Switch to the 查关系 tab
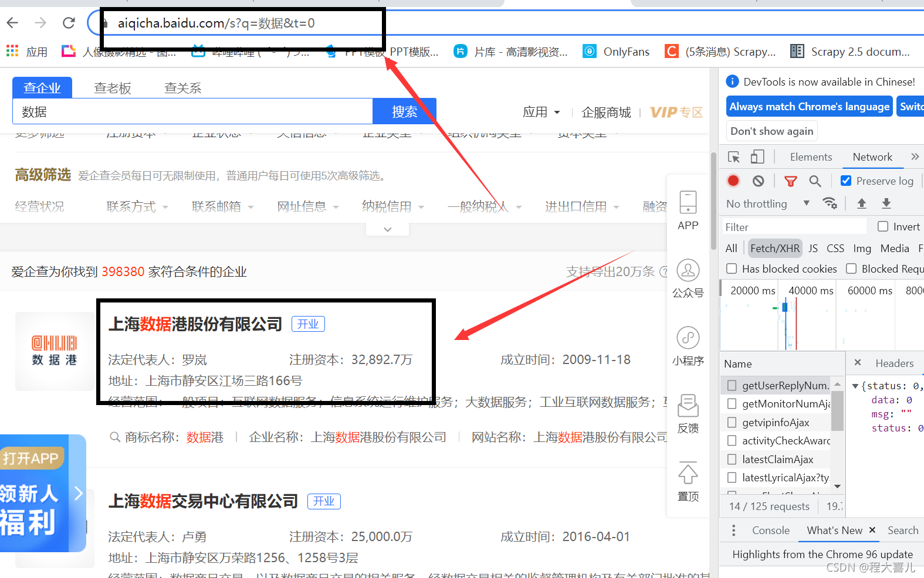Screen dimensions: 924x578 click(x=183, y=88)
